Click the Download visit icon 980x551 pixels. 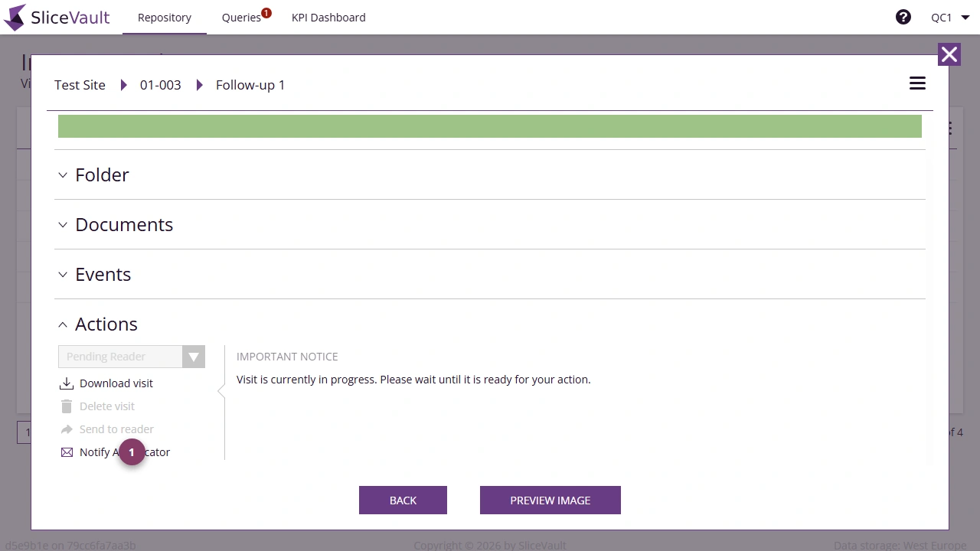pos(67,383)
